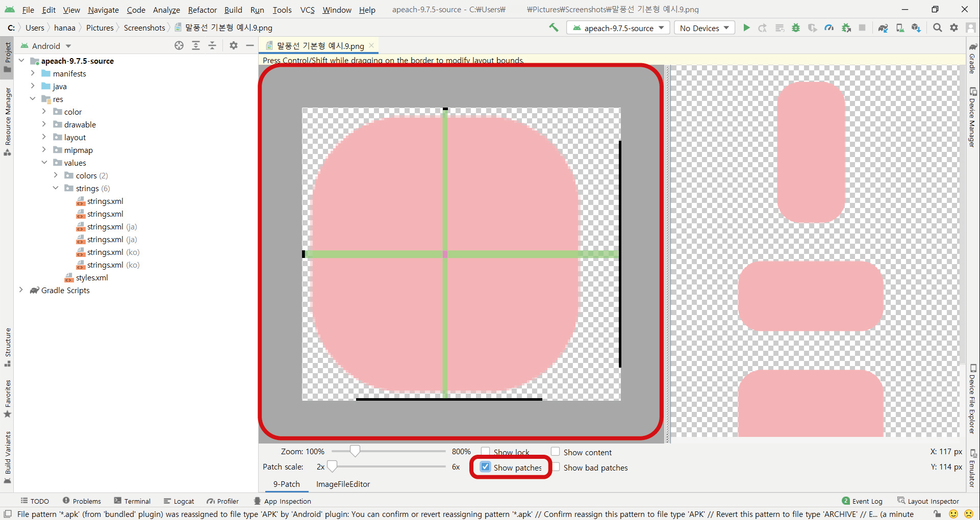Open IDE settings gear in main toolbar

(954, 28)
